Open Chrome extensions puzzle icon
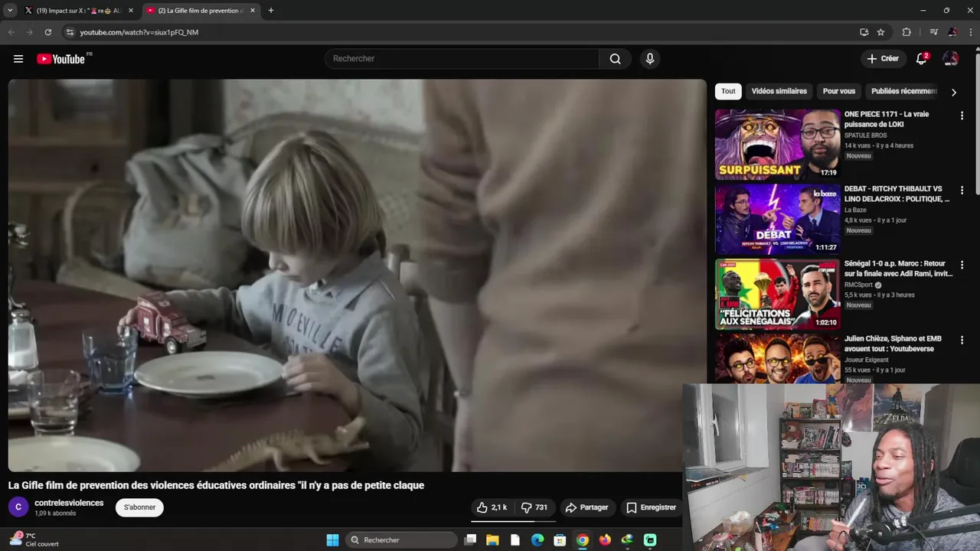Viewport: 980px width, 551px height. [x=906, y=32]
